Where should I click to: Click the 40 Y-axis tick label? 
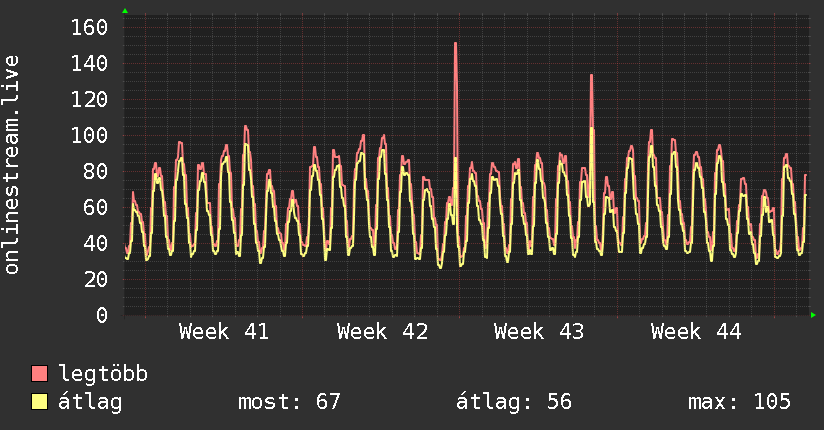95,243
